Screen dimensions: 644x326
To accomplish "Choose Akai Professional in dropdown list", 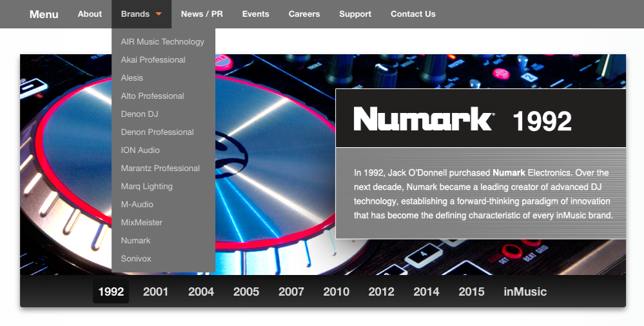I will coord(153,60).
